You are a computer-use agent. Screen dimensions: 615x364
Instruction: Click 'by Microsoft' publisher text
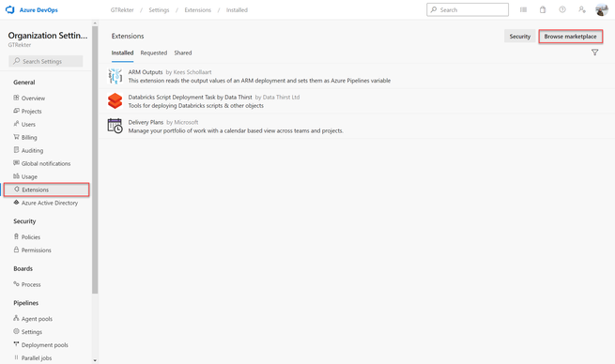[x=182, y=122]
